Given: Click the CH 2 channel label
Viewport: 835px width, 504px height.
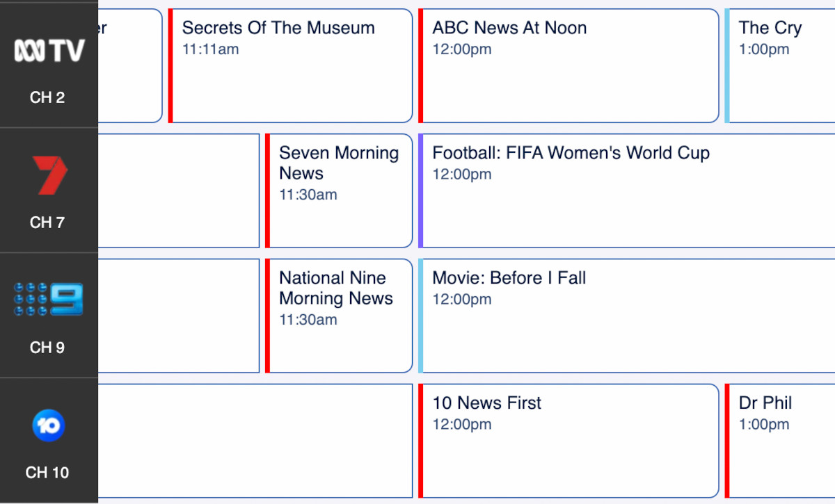Looking at the screenshot, I should point(46,97).
